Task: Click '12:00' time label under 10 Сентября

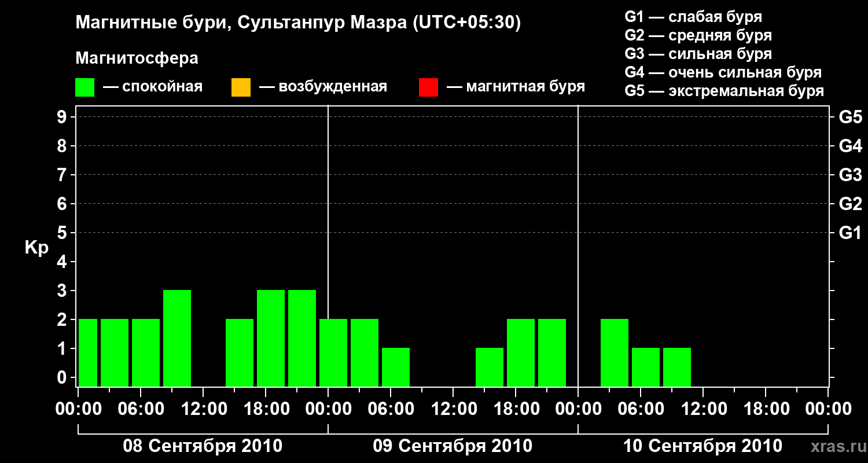Action: [x=703, y=409]
